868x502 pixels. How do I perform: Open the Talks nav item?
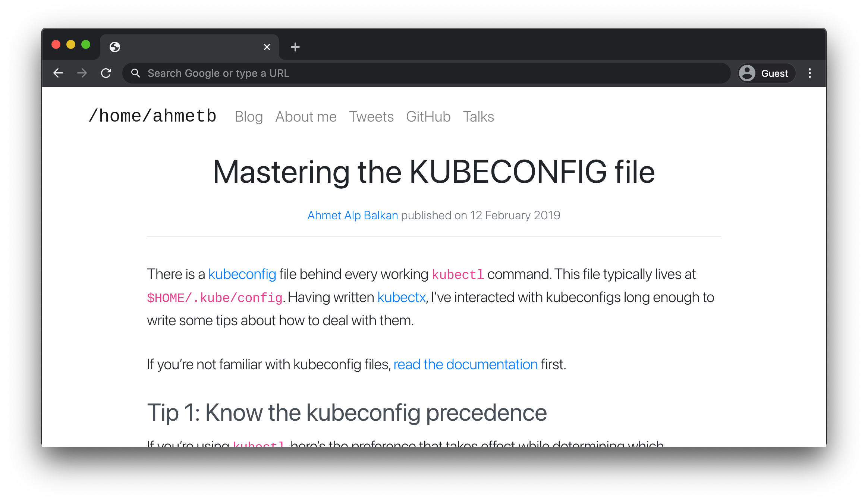pyautogui.click(x=478, y=117)
